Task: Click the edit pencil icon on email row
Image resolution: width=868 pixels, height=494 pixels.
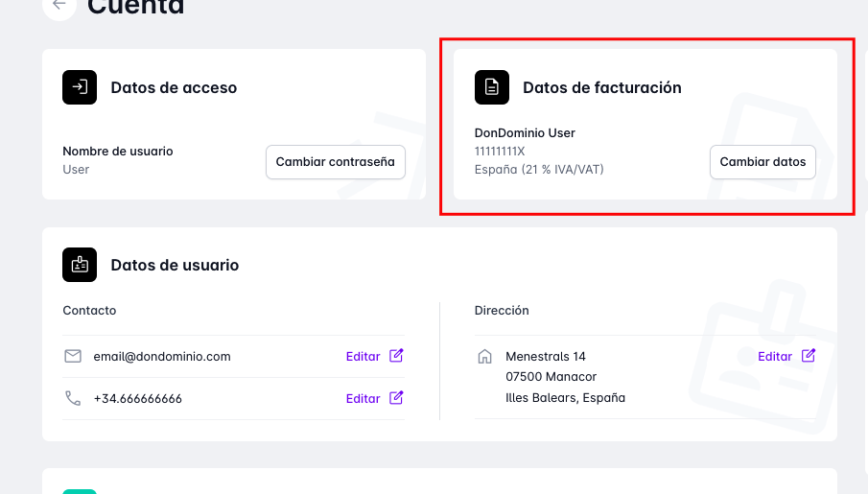Action: tap(396, 356)
